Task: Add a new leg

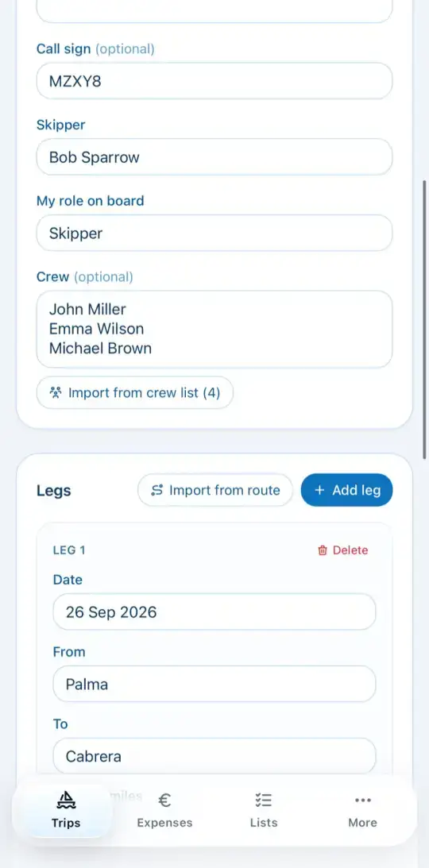Action: click(346, 491)
